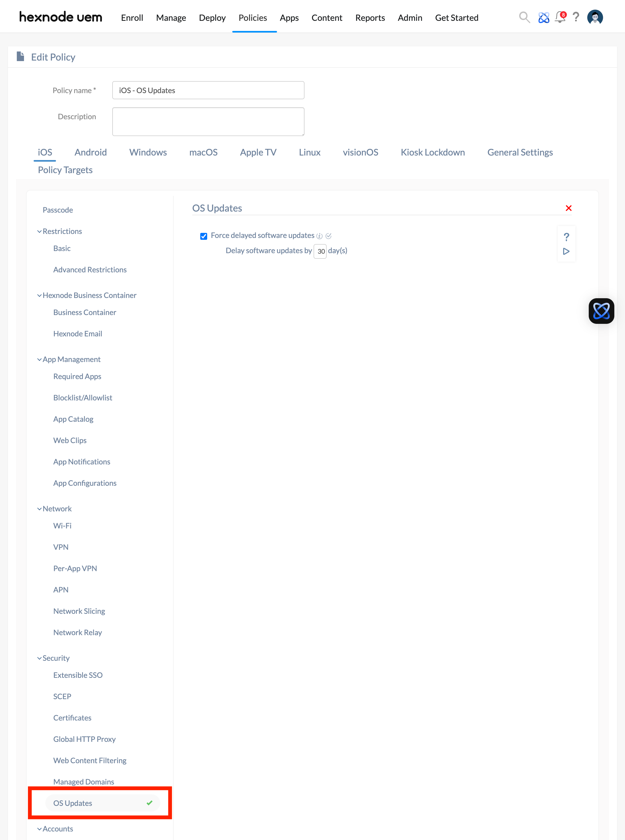Open Extensible SSO settings
The image size is (625, 840).
(78, 675)
